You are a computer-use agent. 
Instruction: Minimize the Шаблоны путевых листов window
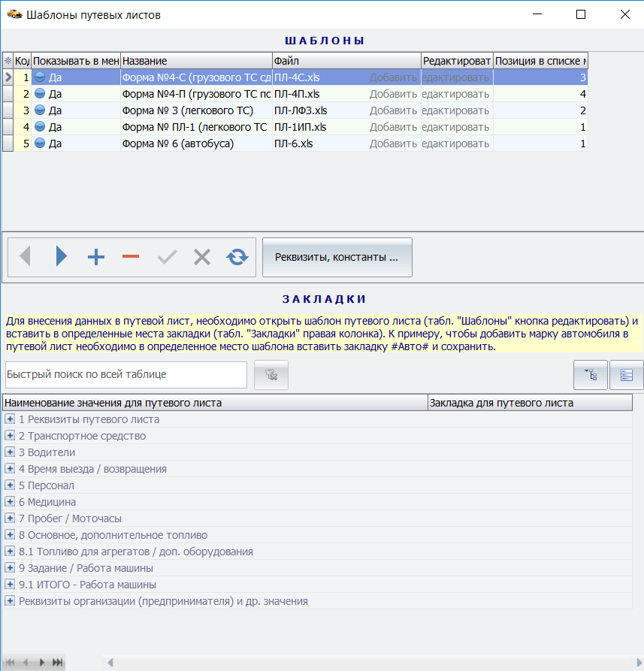tap(537, 14)
